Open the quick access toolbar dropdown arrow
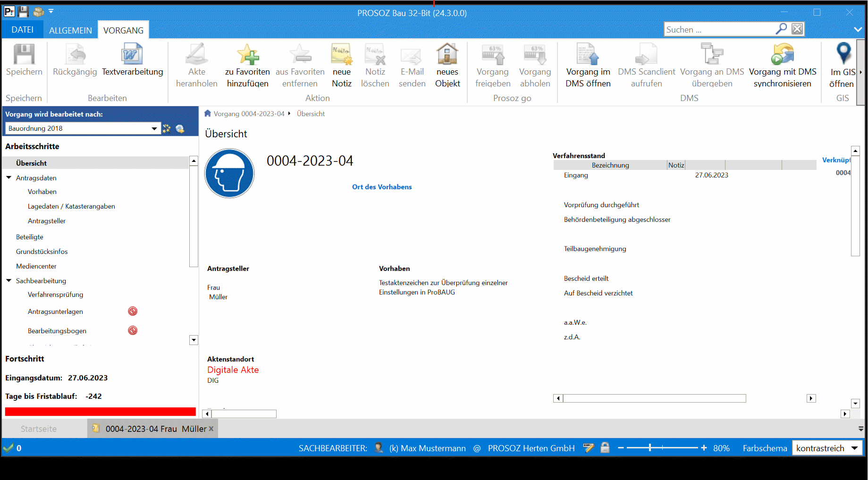Viewport: 868px width, 480px height. point(51,11)
